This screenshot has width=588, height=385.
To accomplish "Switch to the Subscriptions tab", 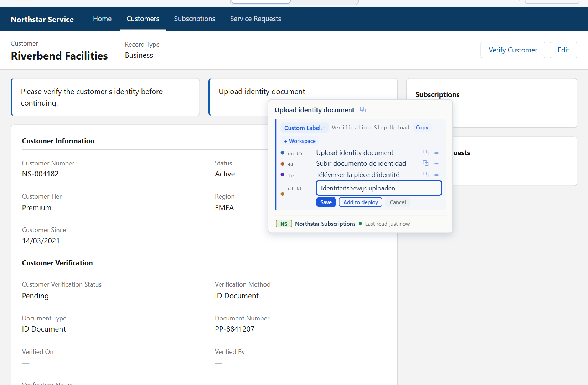I will pyautogui.click(x=195, y=19).
